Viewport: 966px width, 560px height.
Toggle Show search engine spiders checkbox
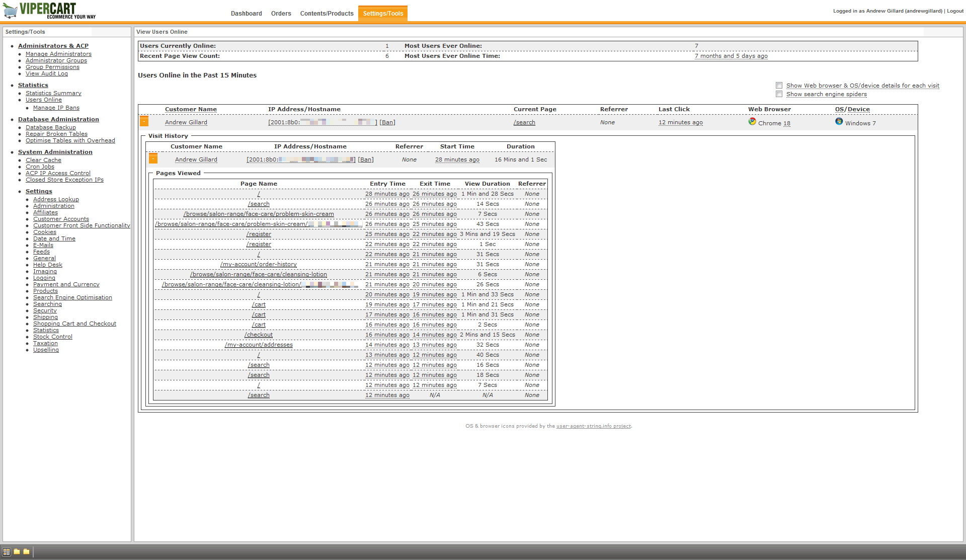click(779, 94)
